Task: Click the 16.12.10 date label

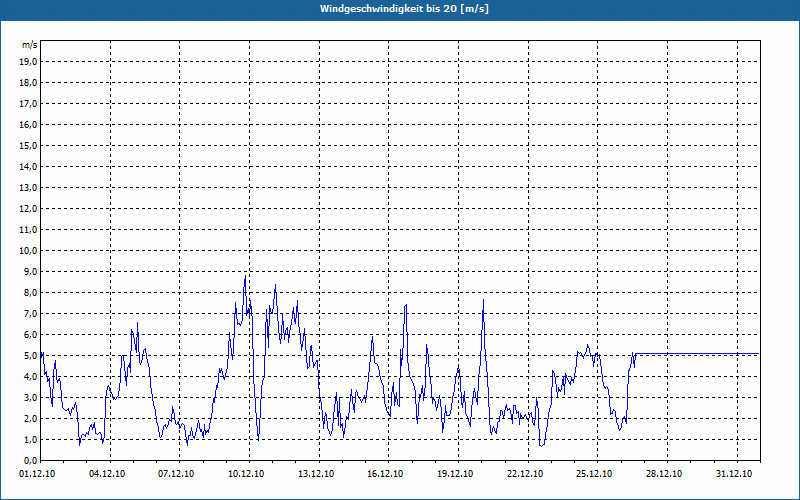Action: [385, 474]
